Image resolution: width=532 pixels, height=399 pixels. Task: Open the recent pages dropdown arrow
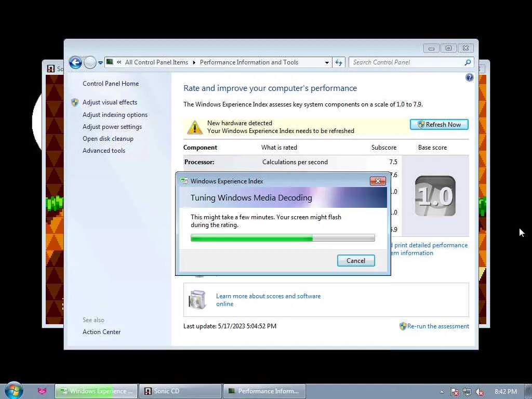click(x=100, y=63)
